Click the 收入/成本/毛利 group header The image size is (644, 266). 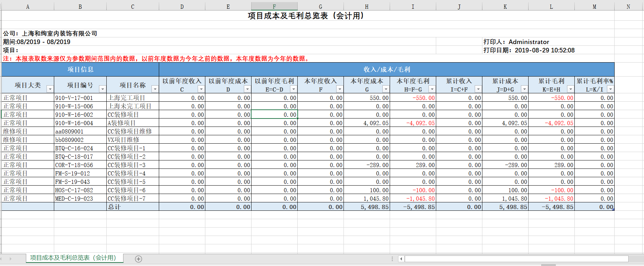(387, 70)
